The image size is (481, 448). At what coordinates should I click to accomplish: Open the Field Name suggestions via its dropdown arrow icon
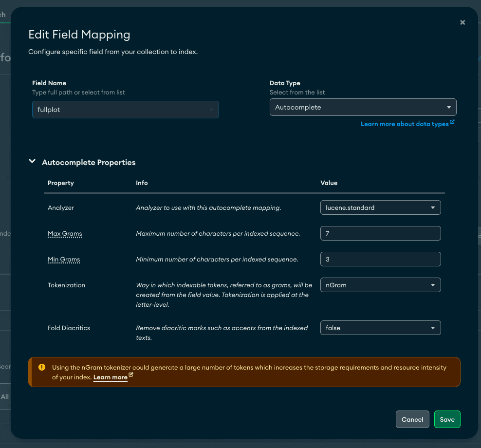[x=211, y=110]
